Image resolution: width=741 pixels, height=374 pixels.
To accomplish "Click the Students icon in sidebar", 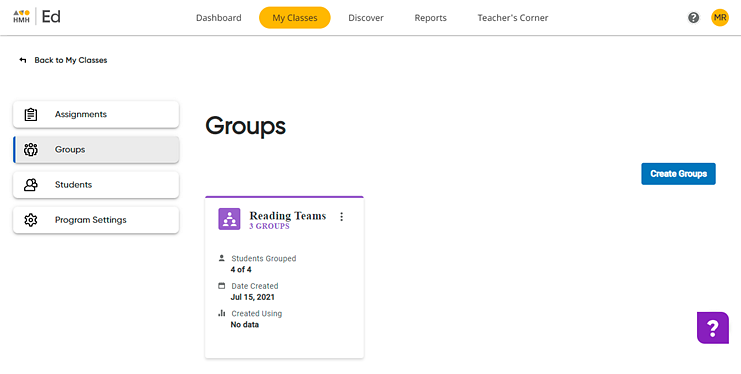I will click(x=31, y=185).
